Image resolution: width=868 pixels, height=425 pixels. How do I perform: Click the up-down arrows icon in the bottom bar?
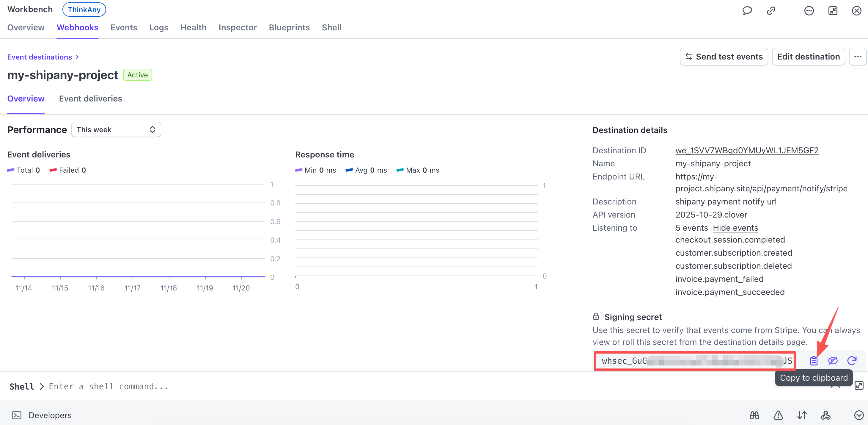tap(802, 415)
